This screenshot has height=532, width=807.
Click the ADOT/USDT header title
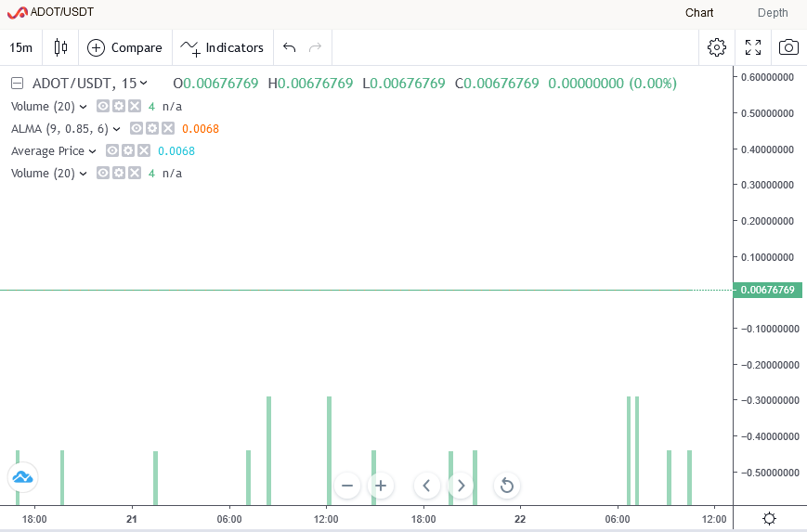click(x=62, y=12)
